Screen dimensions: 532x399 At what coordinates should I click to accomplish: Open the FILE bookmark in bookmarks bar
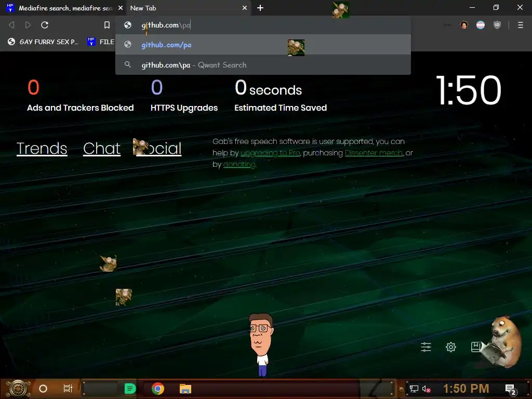click(101, 42)
